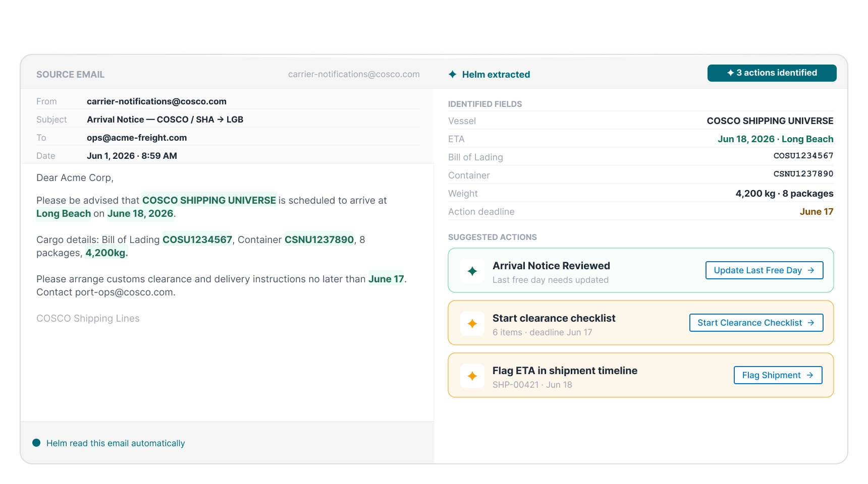
Task: Click the date Jun 1, 2026 · 8:59 AM
Action: [132, 156]
